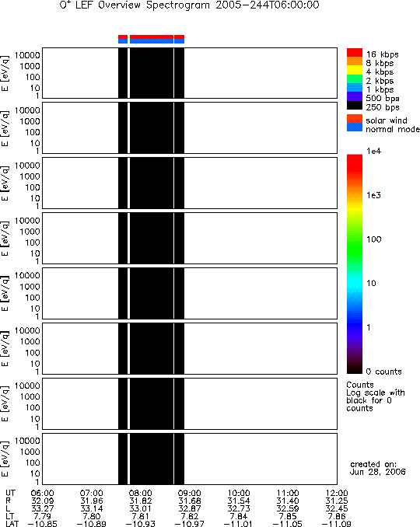Click the LAT value '-10.97'
Viewport: 420px width, 527px height.
click(x=190, y=524)
